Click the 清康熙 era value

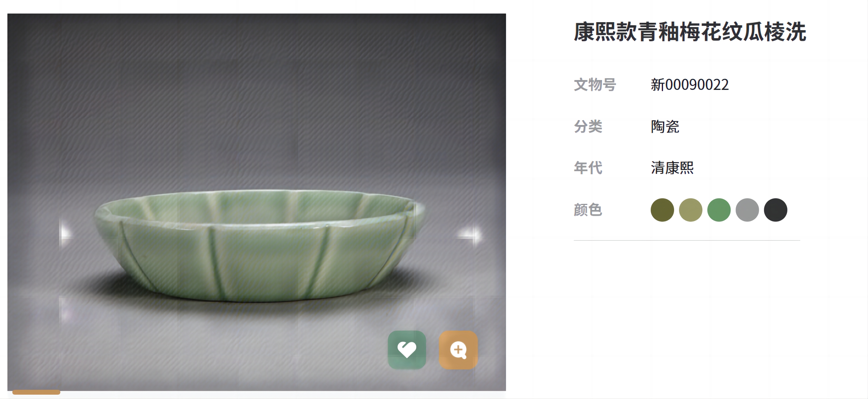[672, 168]
